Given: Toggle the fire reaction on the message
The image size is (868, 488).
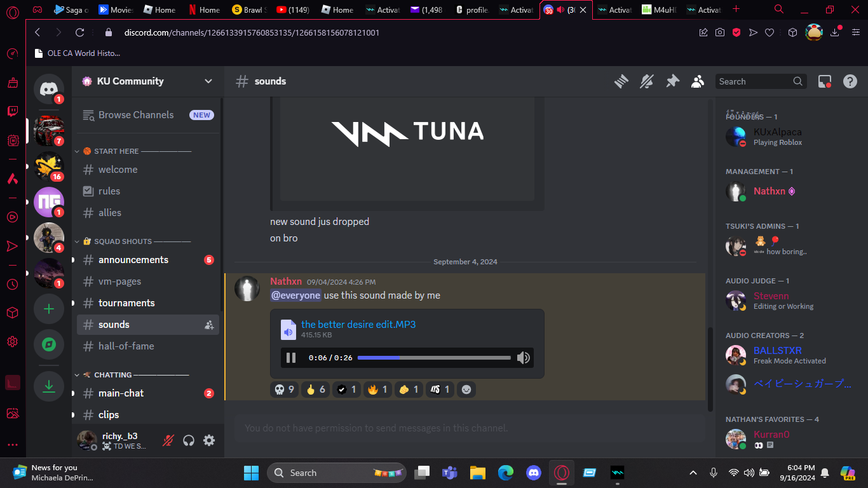Looking at the screenshot, I should [x=377, y=390].
